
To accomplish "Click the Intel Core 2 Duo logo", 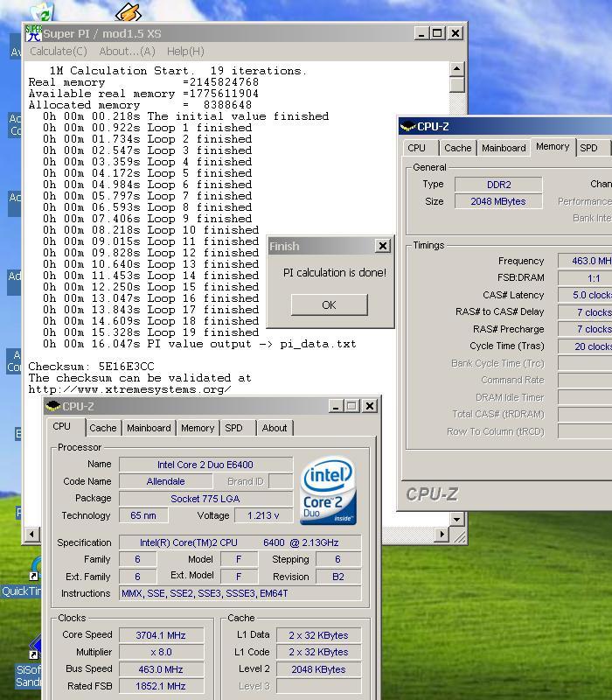I will tap(329, 490).
